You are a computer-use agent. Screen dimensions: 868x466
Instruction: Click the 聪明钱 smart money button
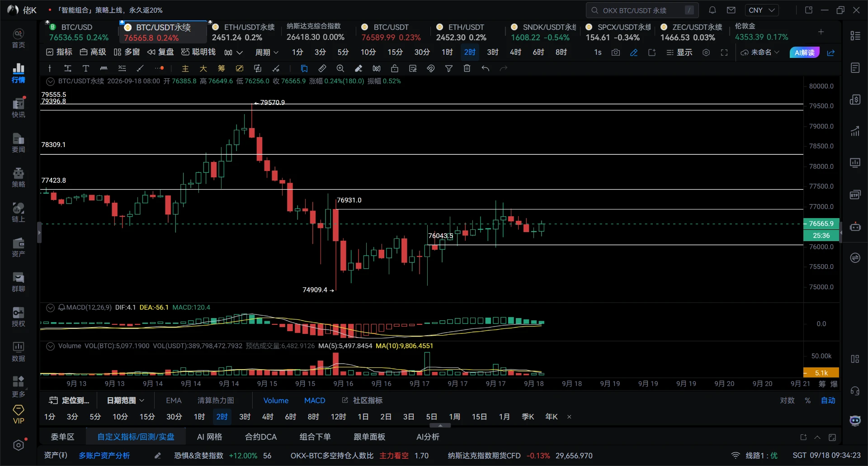(198, 52)
